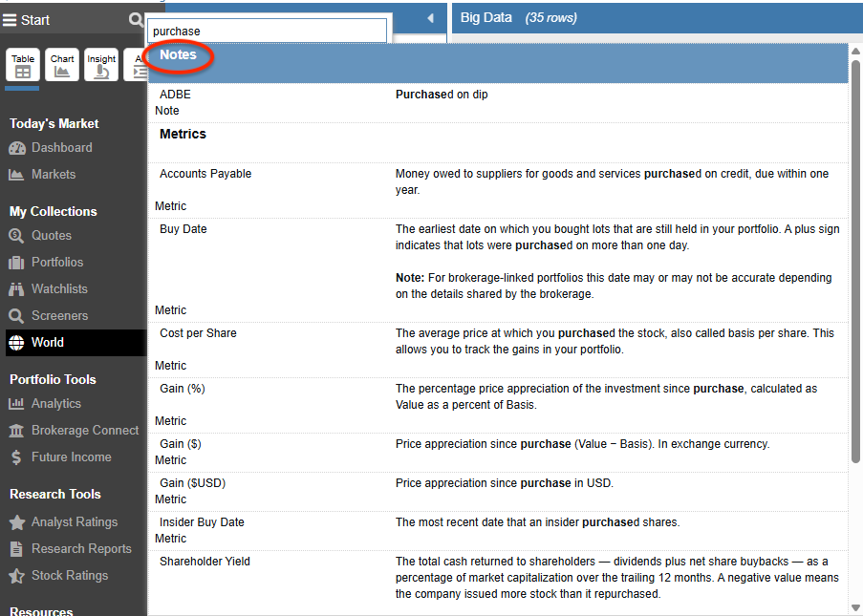Click the scrollbar down arrow
Screen dimensions: 863x616
tap(855, 607)
